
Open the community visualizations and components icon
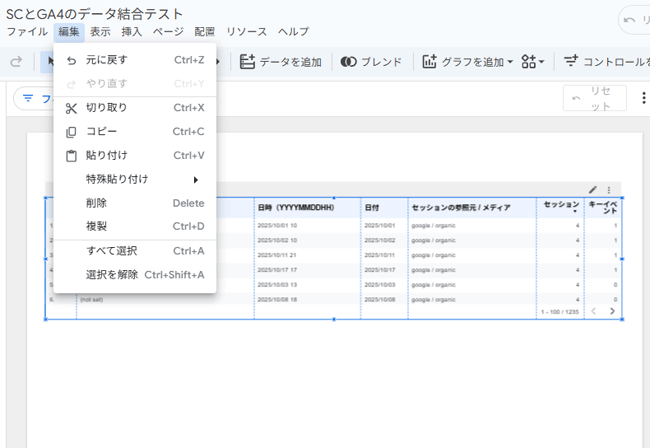[529, 62]
